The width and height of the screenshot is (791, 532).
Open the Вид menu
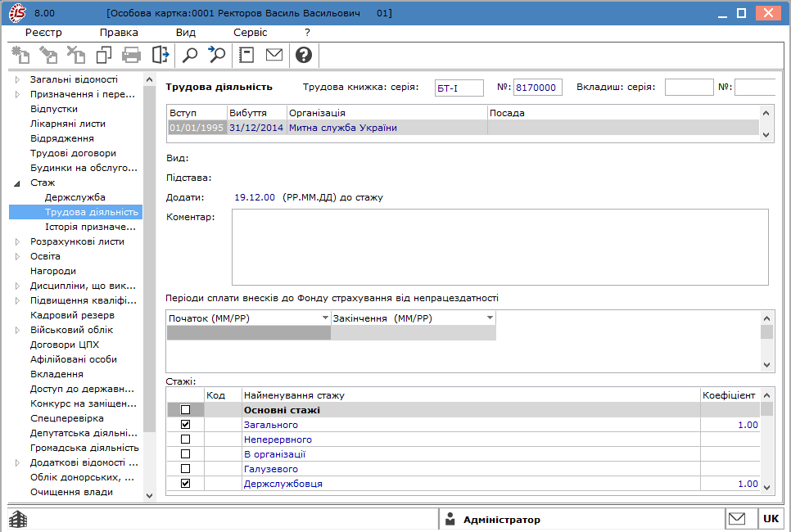pyautogui.click(x=186, y=32)
